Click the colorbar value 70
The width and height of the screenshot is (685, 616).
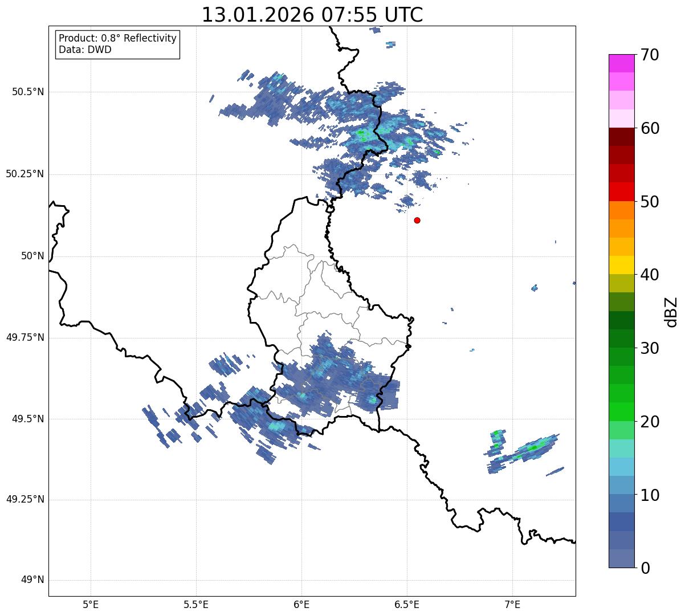649,55
